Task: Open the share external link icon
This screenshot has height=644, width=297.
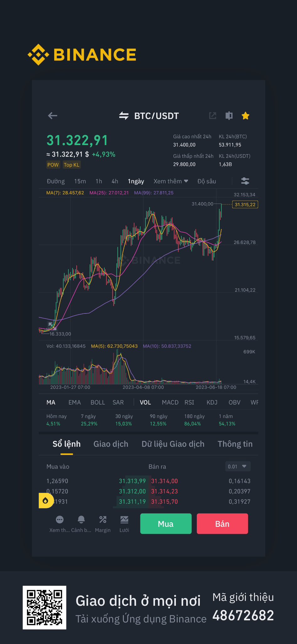Action: (x=213, y=116)
